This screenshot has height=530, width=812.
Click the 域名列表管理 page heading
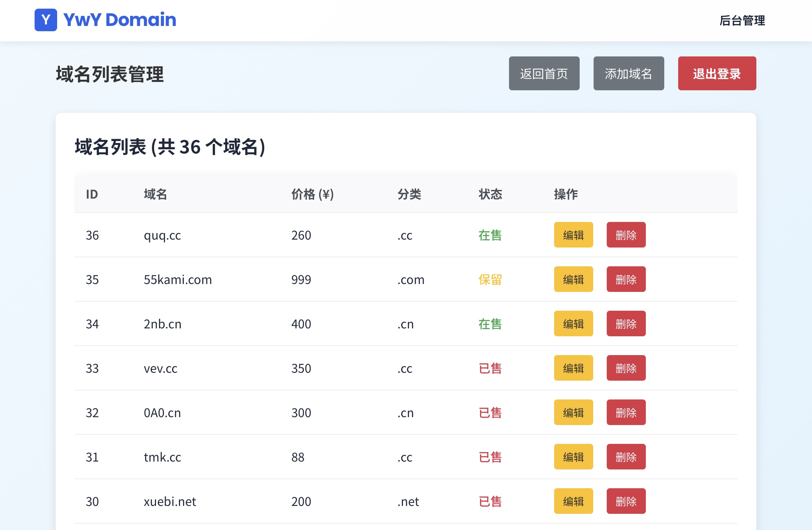point(110,74)
